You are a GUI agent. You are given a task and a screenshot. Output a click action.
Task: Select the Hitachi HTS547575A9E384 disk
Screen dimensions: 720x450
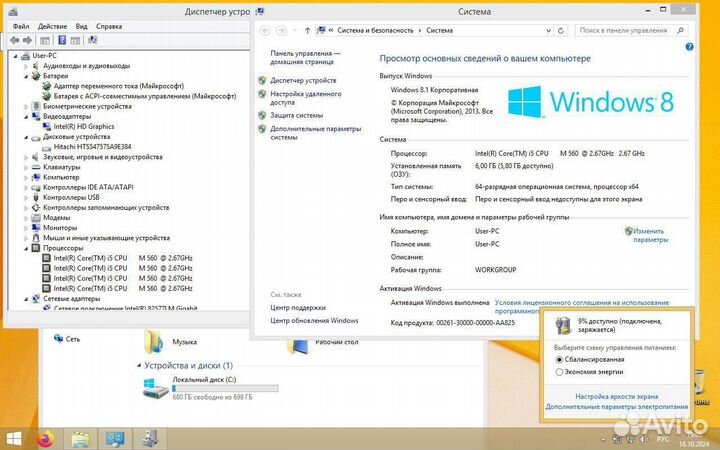pyautogui.click(x=92, y=146)
